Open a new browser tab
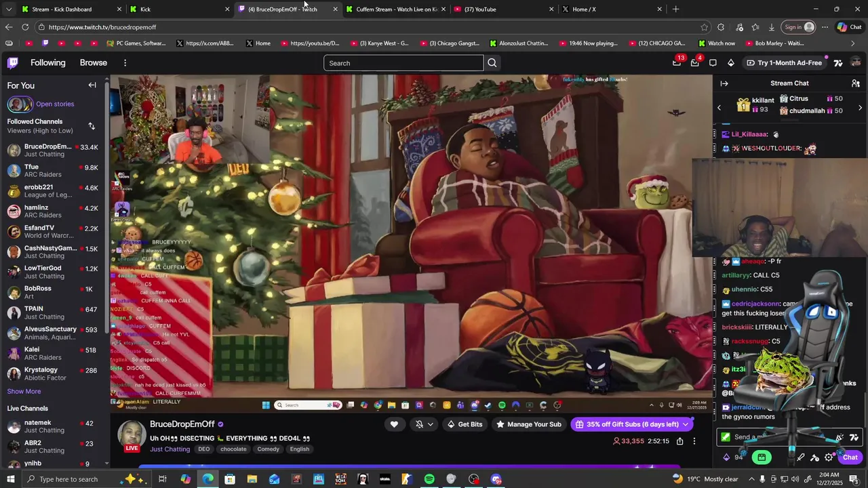Image resolution: width=868 pixels, height=488 pixels. click(x=675, y=9)
